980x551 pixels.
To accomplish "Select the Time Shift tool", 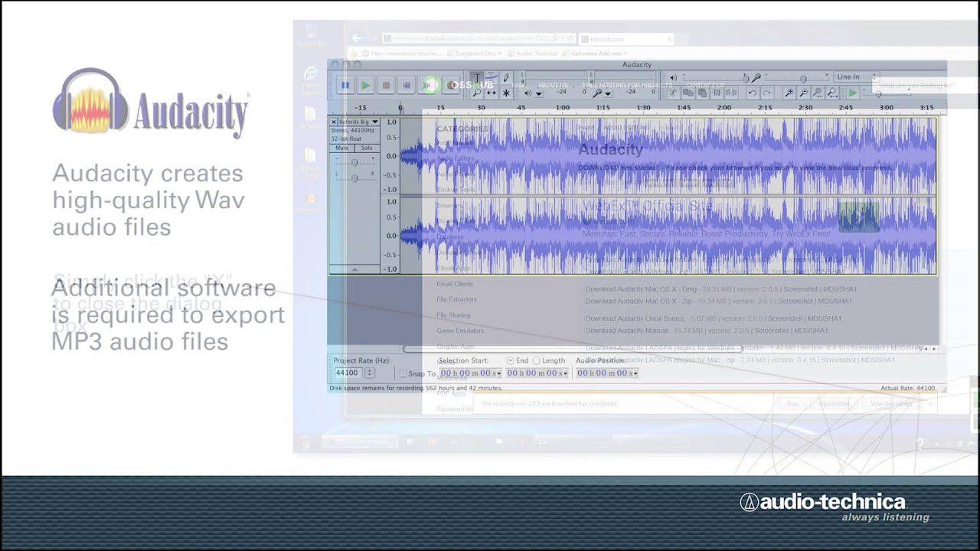I will click(x=492, y=93).
